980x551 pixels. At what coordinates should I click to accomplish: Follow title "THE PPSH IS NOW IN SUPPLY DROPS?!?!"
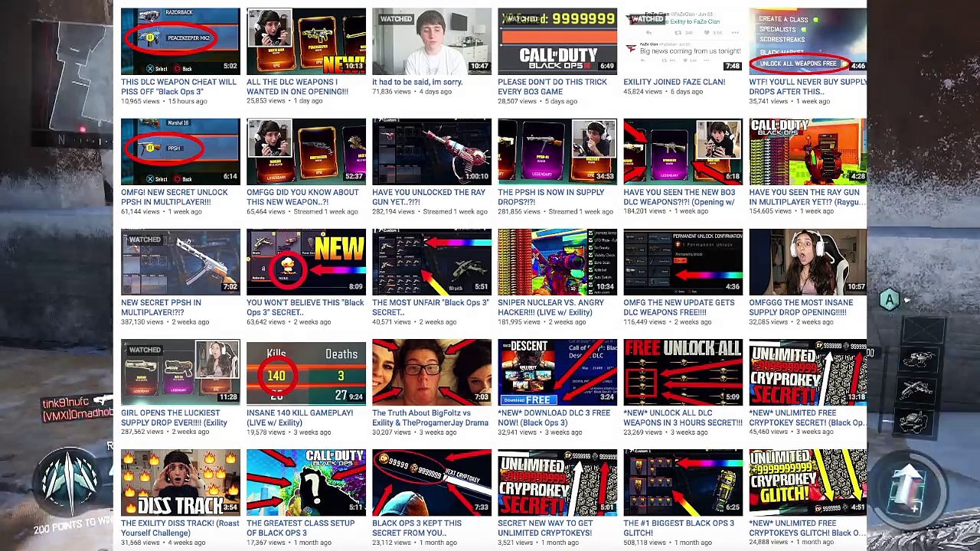pos(550,197)
